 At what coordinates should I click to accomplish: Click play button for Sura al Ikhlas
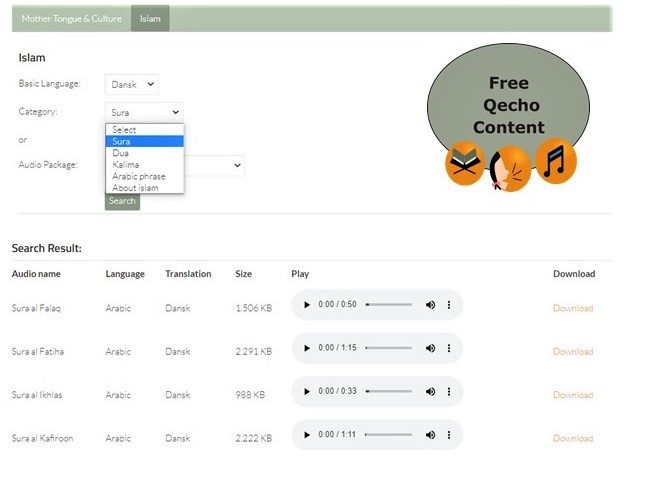point(306,391)
